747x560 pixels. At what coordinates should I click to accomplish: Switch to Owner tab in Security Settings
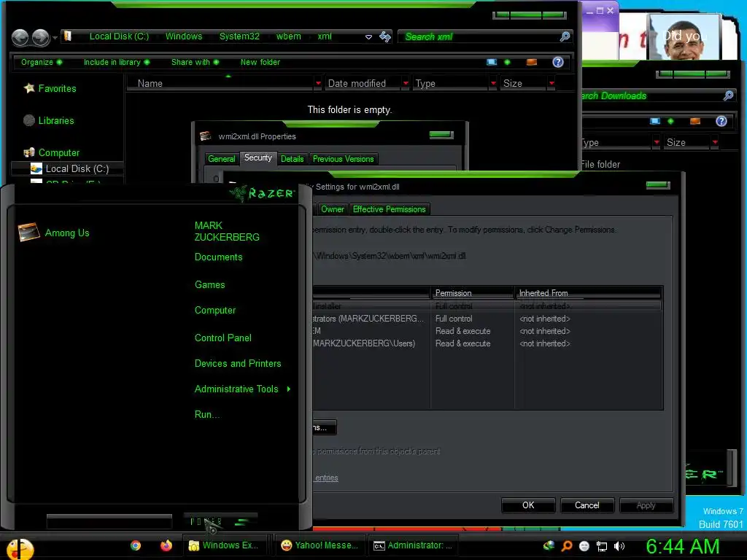[x=332, y=209]
